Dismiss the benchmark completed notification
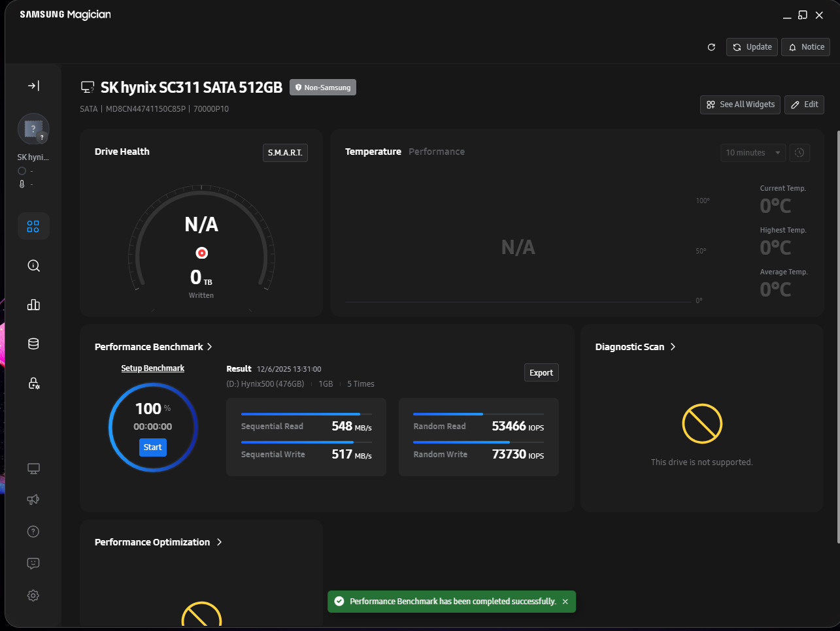This screenshot has width=840, height=631. click(x=565, y=602)
